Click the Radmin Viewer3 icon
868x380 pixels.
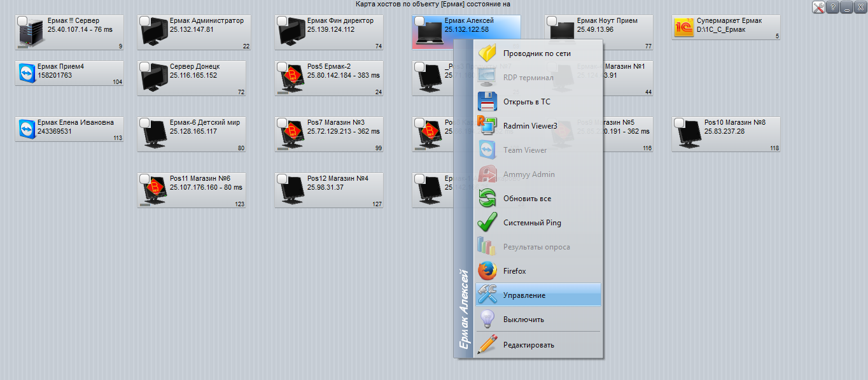[x=486, y=125]
